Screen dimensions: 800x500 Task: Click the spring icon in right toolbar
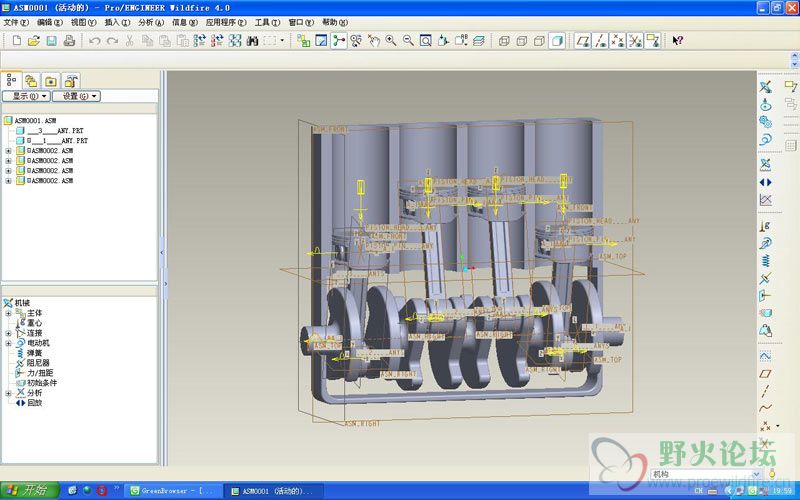coord(765,261)
